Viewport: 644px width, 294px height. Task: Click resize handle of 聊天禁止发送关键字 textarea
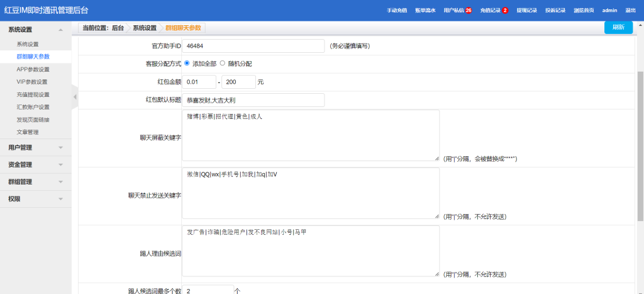tap(436, 216)
